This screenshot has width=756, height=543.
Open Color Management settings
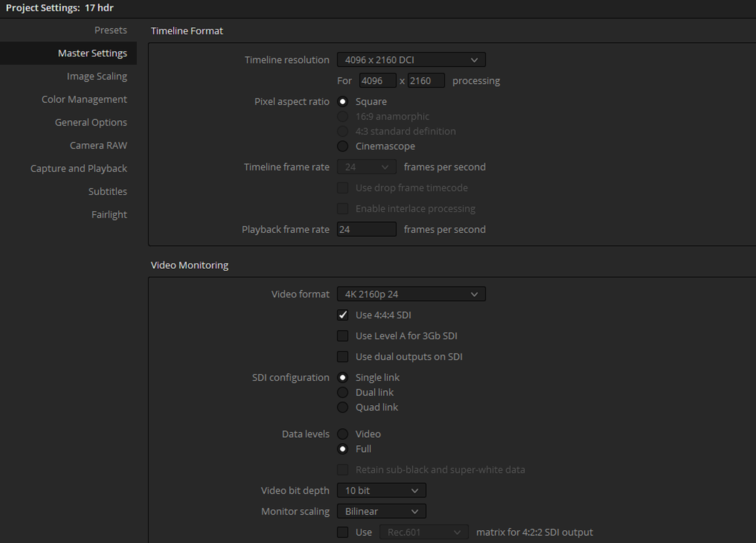click(84, 99)
